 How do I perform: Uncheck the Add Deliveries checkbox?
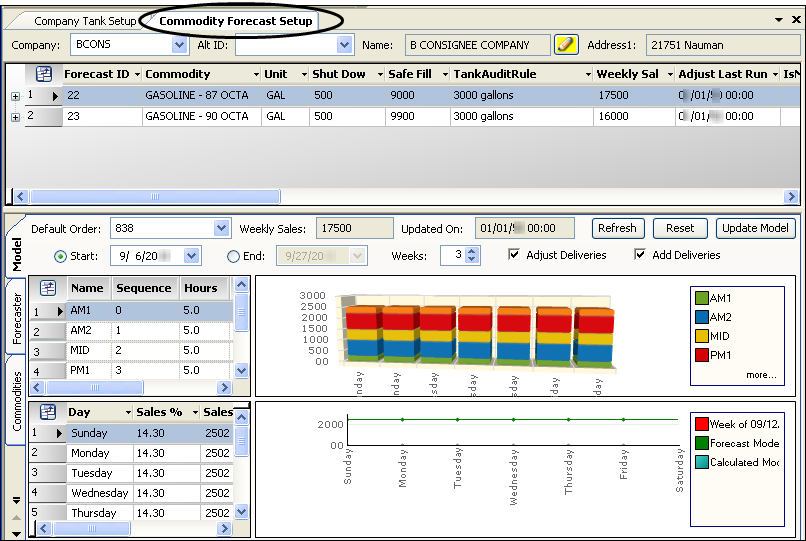pyautogui.click(x=641, y=255)
